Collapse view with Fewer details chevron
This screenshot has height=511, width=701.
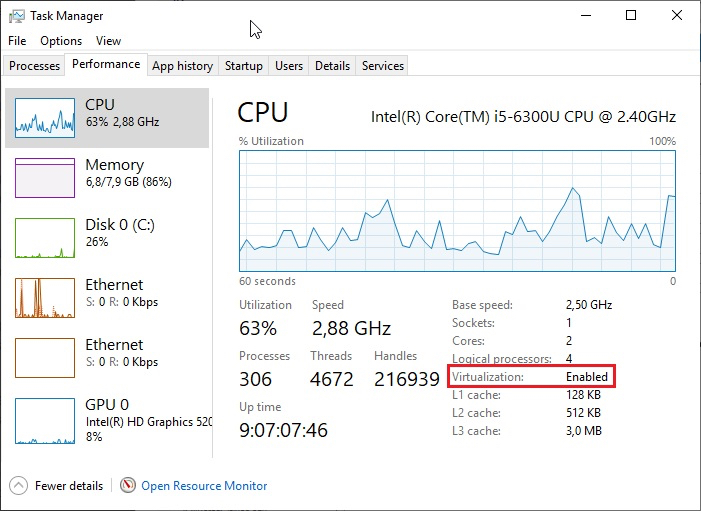18,486
